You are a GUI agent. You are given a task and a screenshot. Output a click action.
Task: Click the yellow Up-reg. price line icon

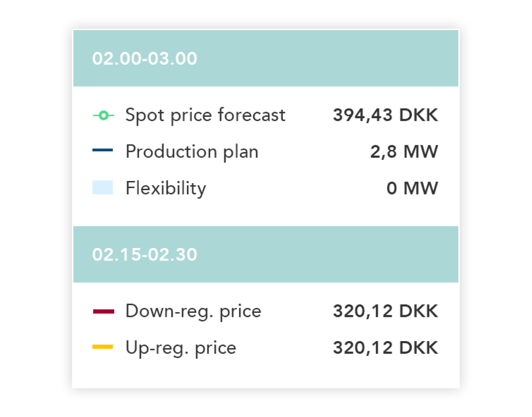coord(103,347)
